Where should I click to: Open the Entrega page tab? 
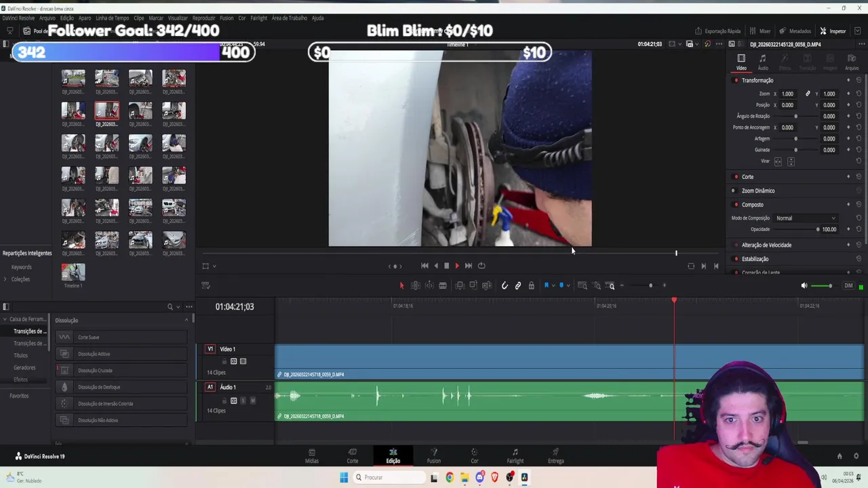556,456
